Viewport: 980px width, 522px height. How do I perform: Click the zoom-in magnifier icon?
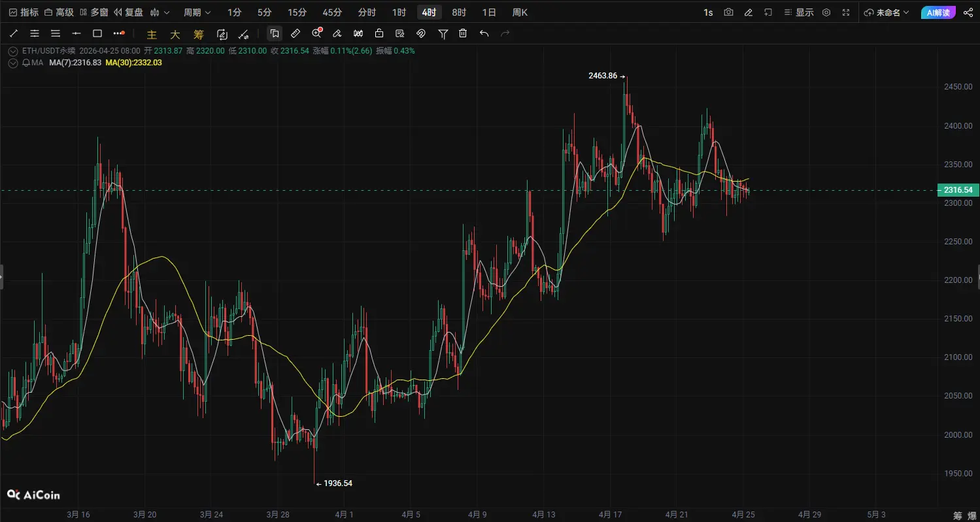coord(317,33)
